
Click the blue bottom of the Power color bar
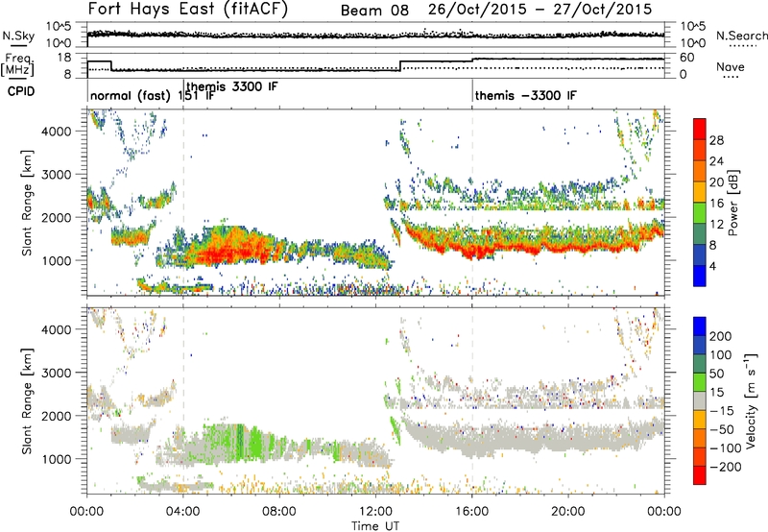coord(700,276)
